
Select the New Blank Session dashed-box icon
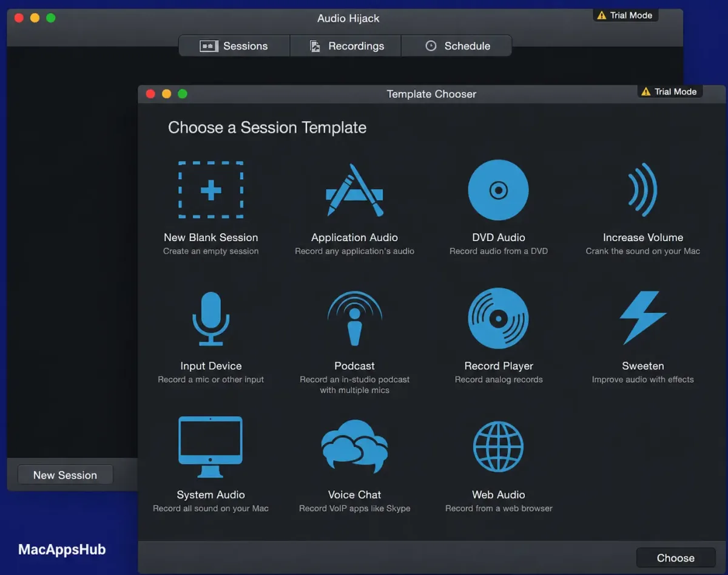211,190
